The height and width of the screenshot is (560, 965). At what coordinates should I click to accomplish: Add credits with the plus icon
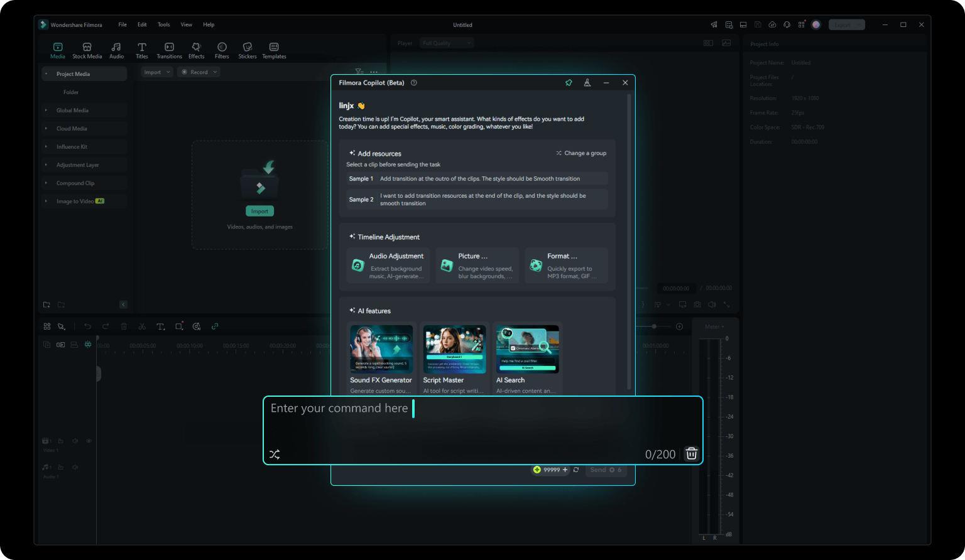pyautogui.click(x=565, y=470)
